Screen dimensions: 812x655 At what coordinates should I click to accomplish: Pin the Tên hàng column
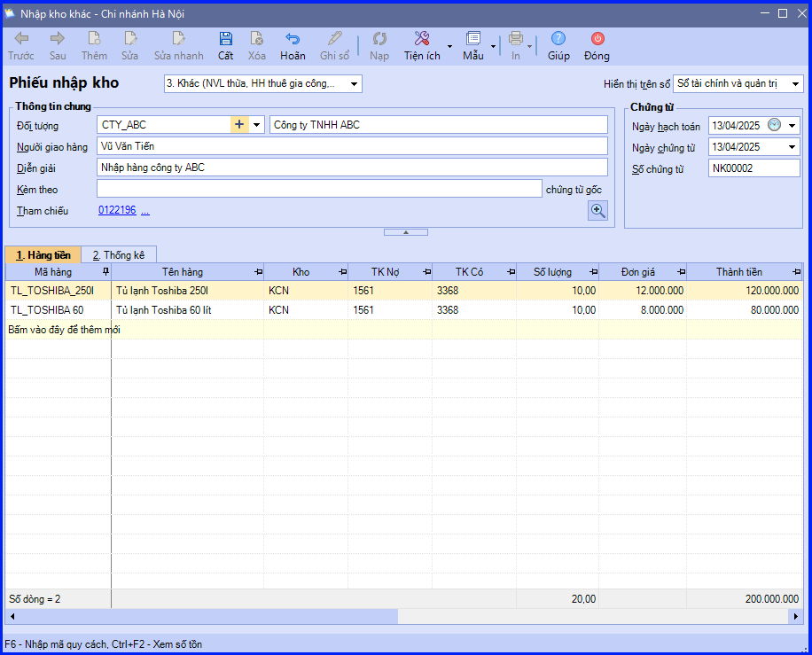tap(259, 272)
